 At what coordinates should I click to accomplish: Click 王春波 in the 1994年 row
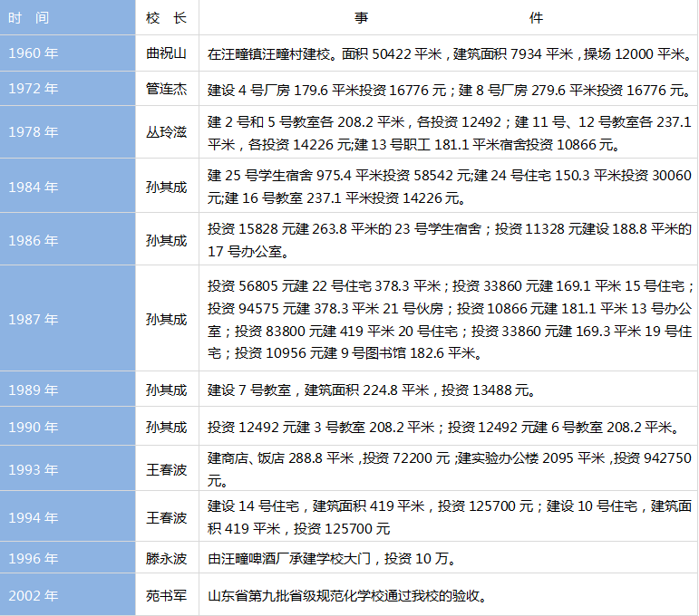pos(166,517)
